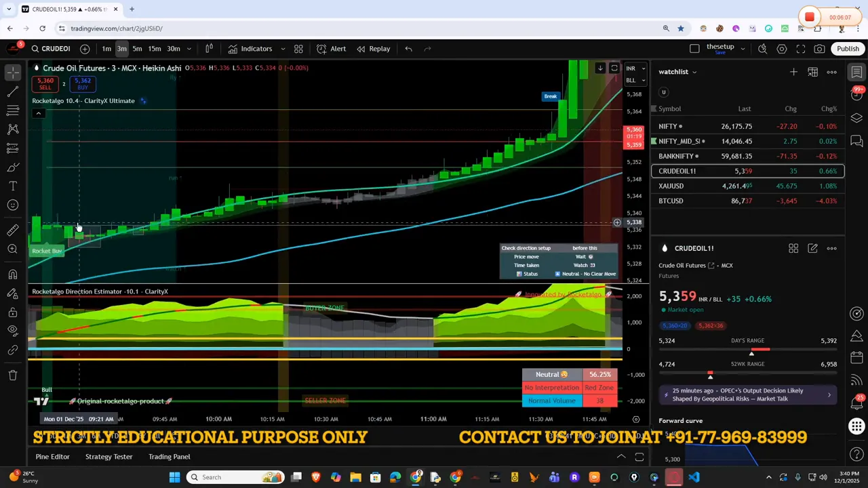This screenshot has width=868, height=488.
Task: Select the Measure ruler tool
Action: pyautogui.click(x=12, y=230)
